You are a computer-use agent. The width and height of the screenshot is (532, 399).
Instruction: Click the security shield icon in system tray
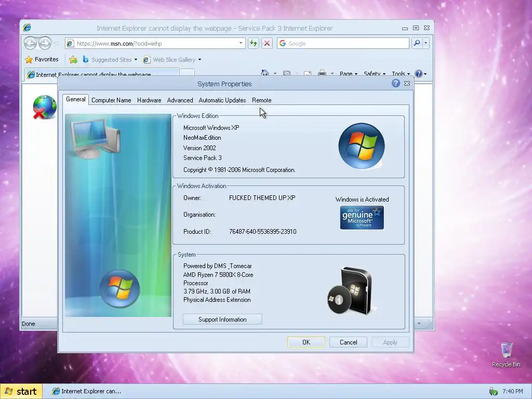[493, 392]
